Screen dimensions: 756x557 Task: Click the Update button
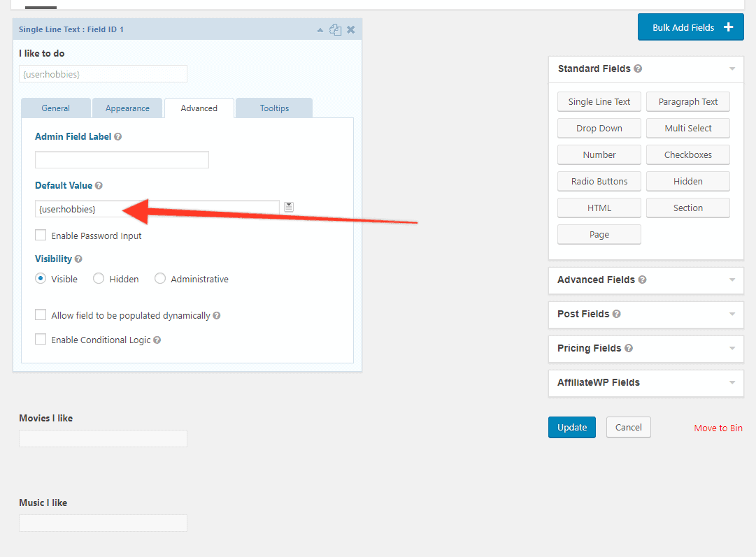tap(572, 428)
